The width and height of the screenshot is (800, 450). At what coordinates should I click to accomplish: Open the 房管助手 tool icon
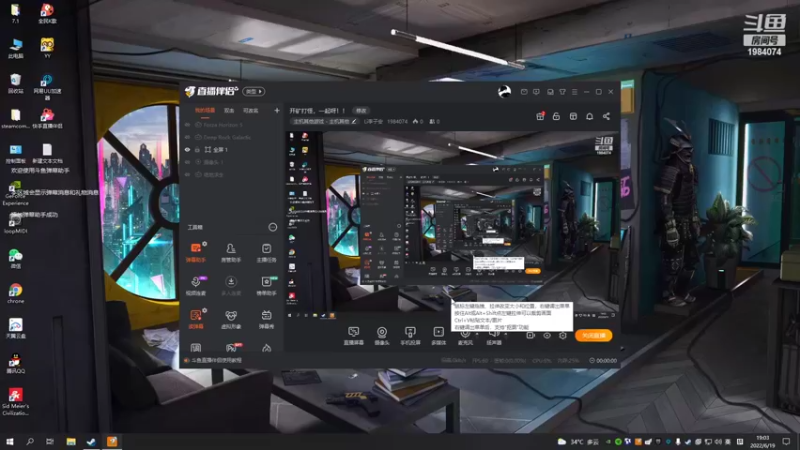point(231,252)
